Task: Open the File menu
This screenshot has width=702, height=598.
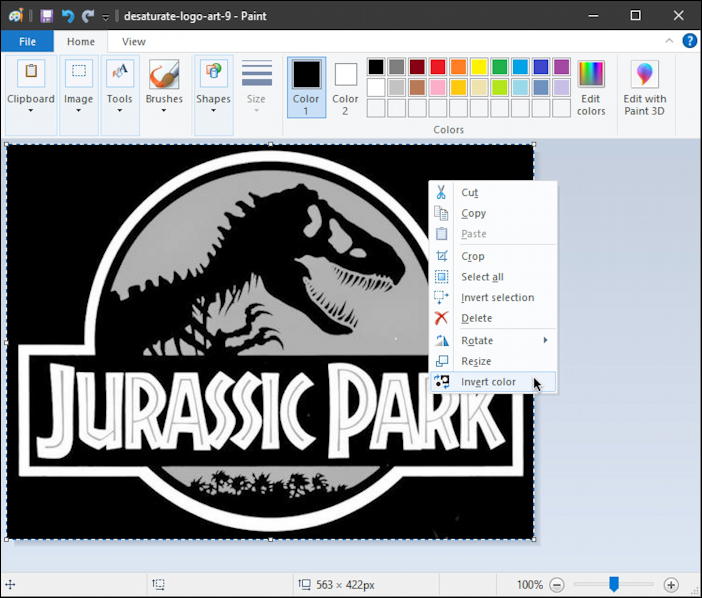Action: [x=27, y=42]
